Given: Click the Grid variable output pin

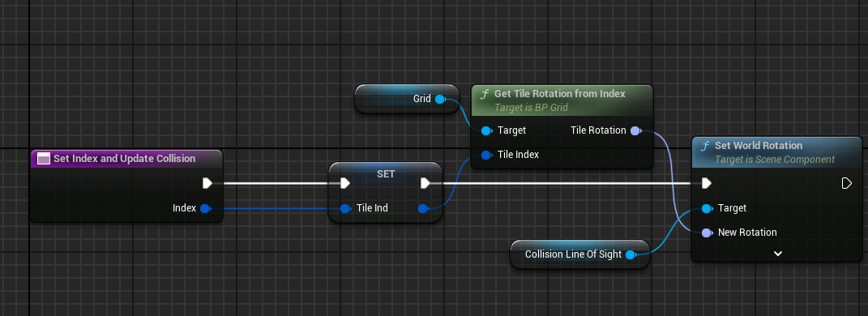Looking at the screenshot, I should [440, 99].
